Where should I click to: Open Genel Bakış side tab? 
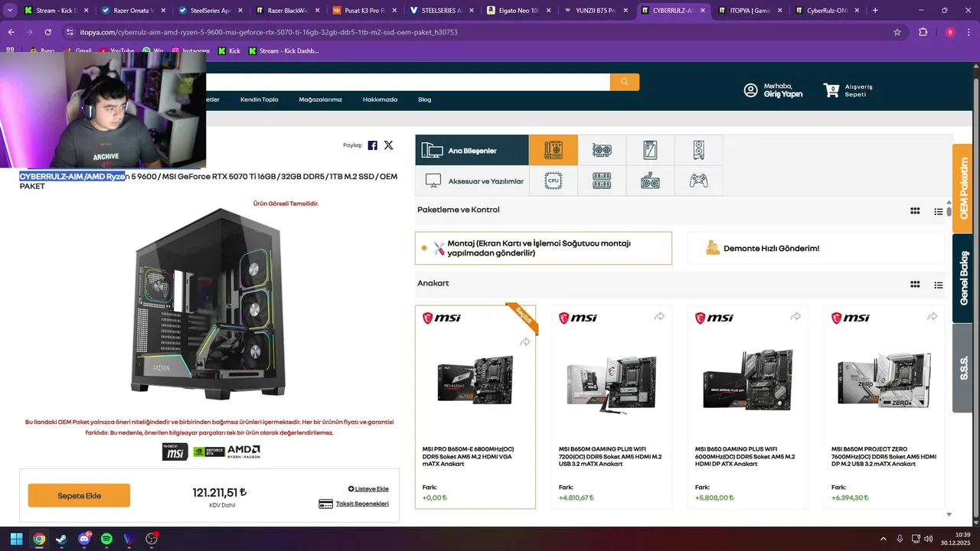962,277
